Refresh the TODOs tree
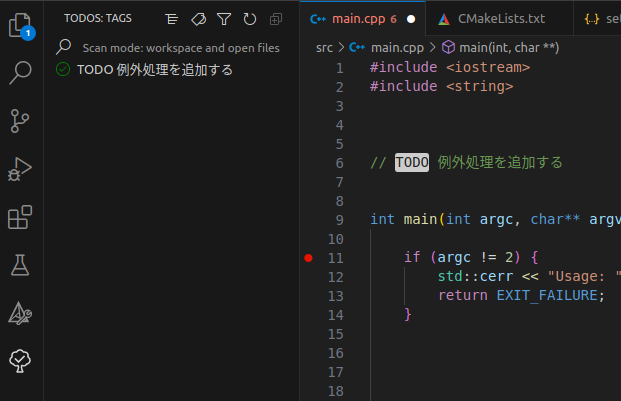621x401 pixels. pos(250,19)
